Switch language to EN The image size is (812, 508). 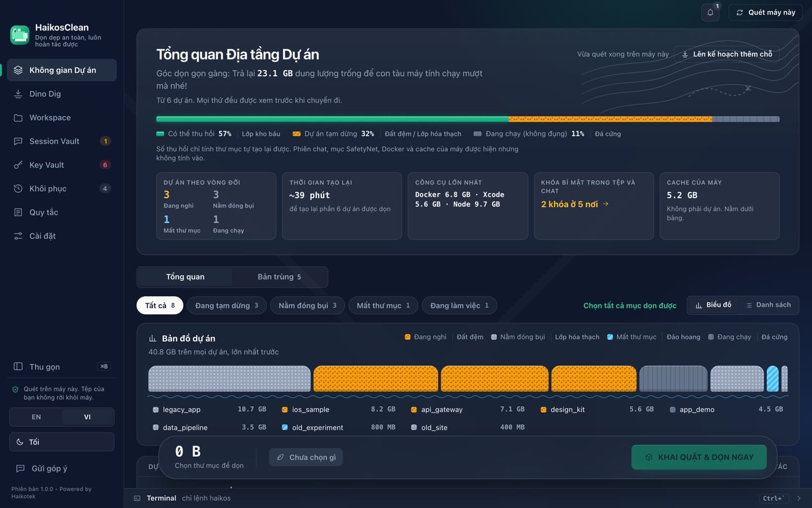(x=36, y=417)
